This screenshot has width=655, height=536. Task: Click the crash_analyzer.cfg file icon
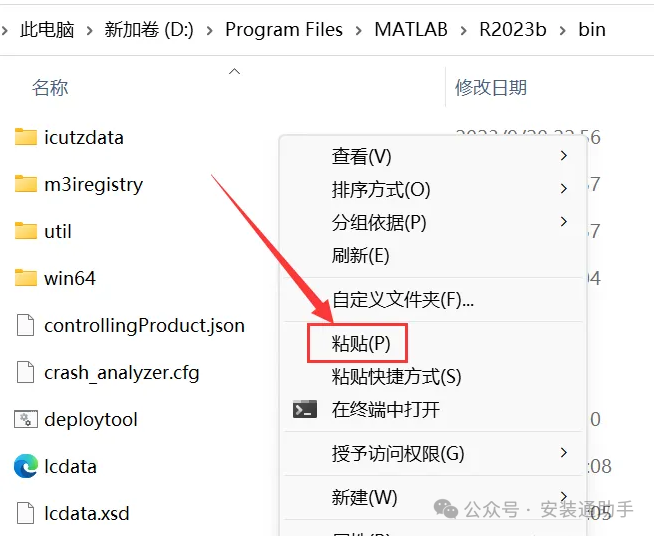(25, 372)
